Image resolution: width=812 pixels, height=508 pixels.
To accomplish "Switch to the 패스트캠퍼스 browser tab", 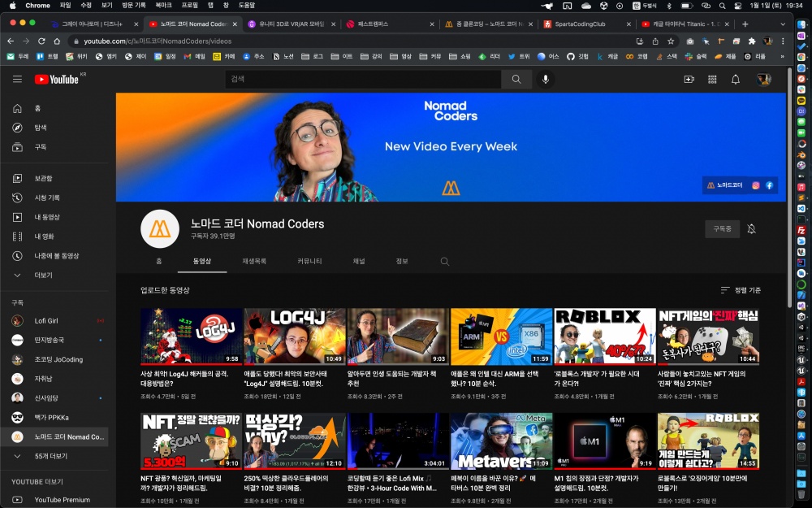I will click(x=390, y=24).
